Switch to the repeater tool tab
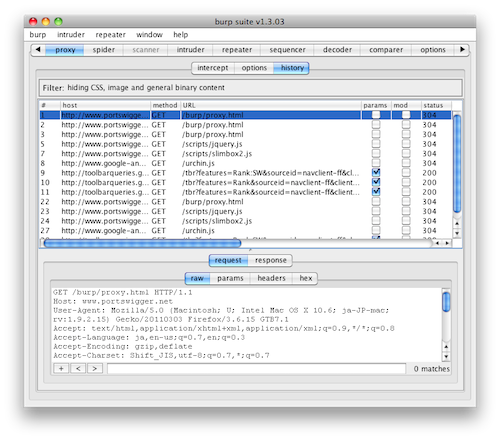Screen dimensions: 500x440 237,50
